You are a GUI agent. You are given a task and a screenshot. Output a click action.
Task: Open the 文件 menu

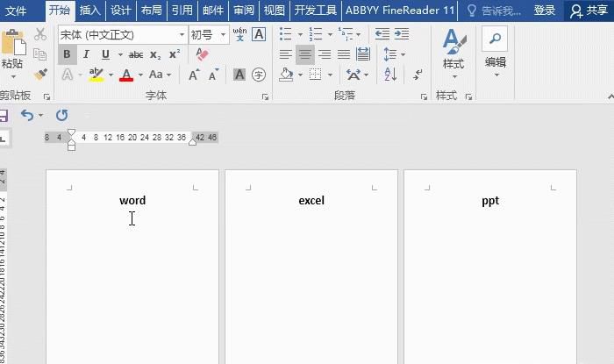pos(16,11)
